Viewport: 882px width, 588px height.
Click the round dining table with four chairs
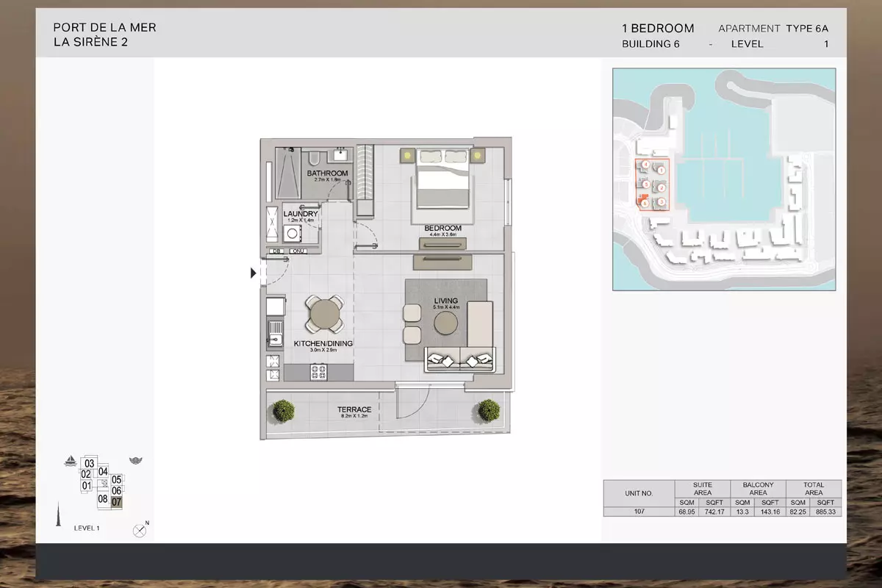(x=324, y=315)
